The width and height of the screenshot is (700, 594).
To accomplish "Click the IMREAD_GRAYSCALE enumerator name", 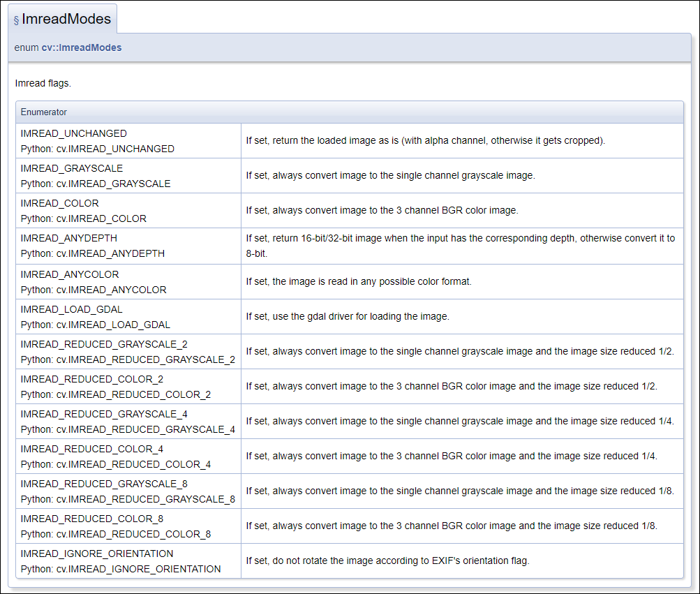I will tap(72, 168).
